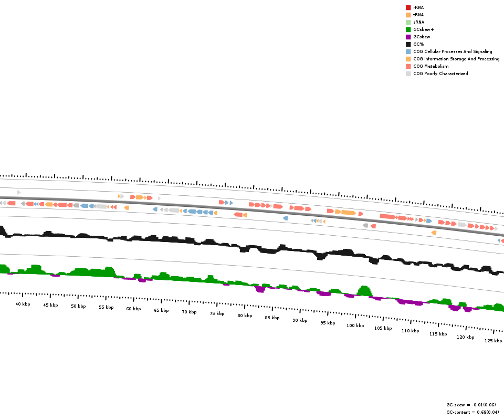Select the 110 kbp scale label

411,331
